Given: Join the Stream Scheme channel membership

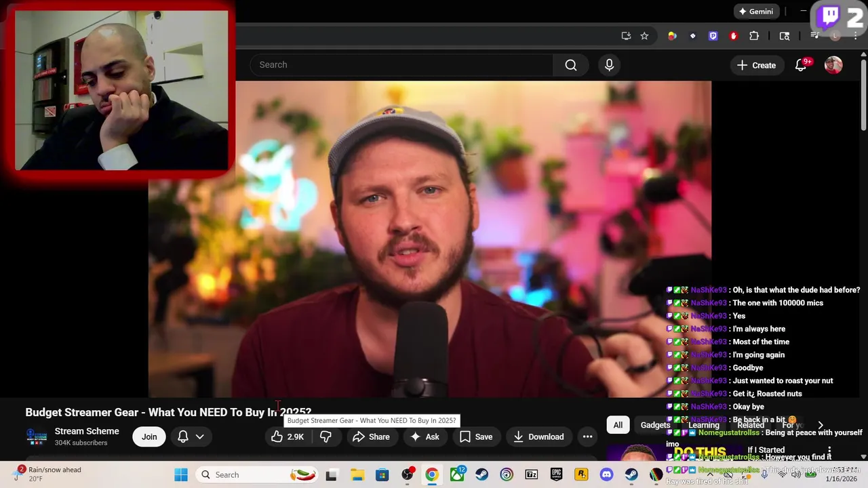Looking at the screenshot, I should 149,437.
